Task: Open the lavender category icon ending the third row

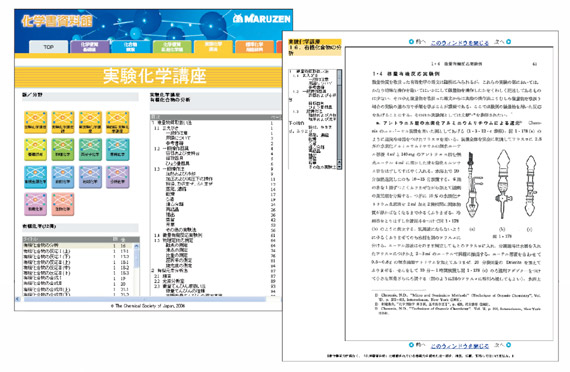Action: 117,177
